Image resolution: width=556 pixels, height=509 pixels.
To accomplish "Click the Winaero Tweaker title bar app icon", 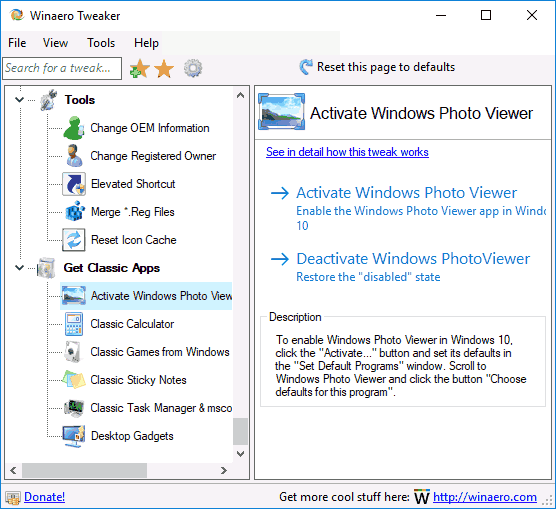I will pyautogui.click(x=17, y=15).
